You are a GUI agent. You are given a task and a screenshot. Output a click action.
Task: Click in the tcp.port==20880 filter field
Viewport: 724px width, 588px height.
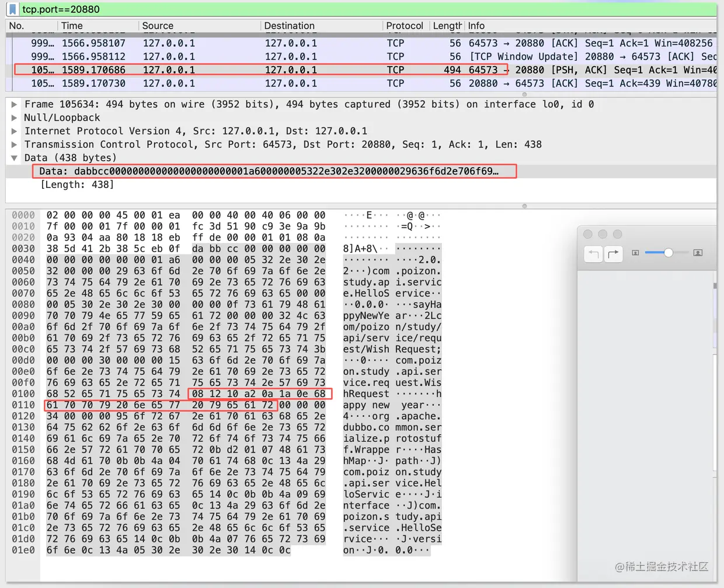pyautogui.click(x=368, y=9)
